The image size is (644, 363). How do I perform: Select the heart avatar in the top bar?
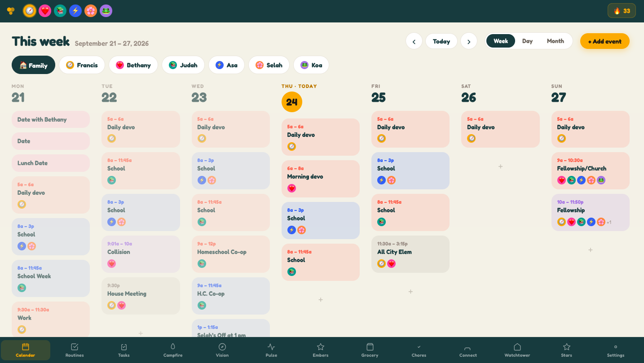45,11
